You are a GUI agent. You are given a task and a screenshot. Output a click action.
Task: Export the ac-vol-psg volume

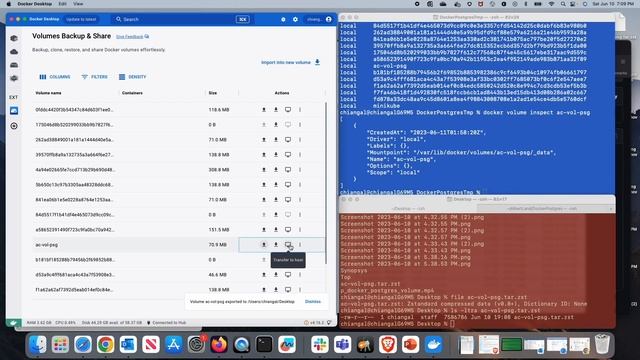[264, 245]
